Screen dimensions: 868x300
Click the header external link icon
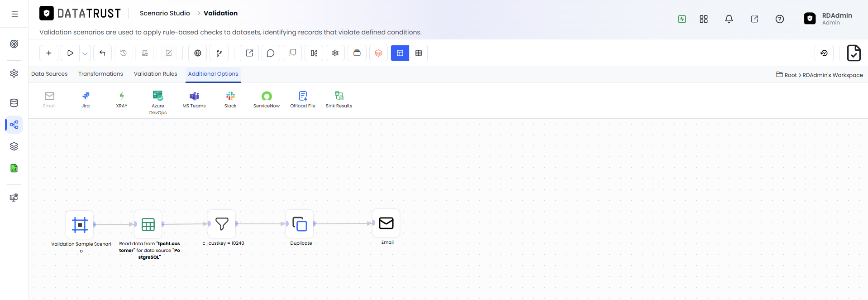754,19
